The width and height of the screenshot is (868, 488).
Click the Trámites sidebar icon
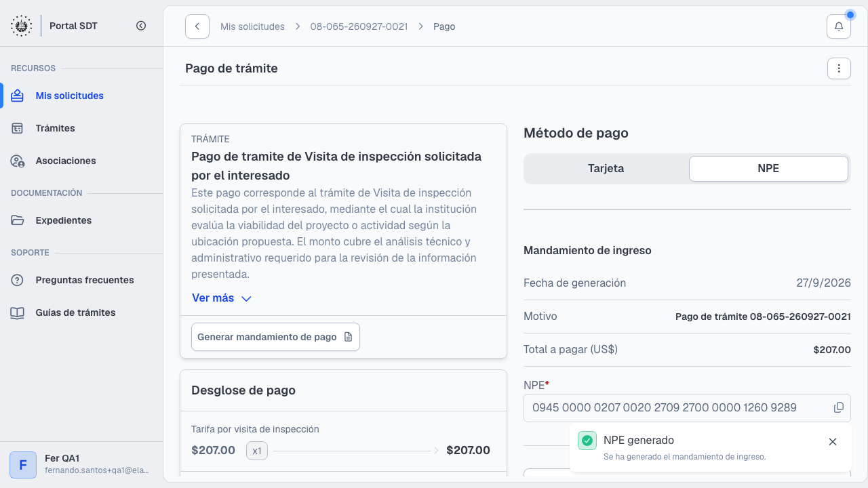pos(18,128)
